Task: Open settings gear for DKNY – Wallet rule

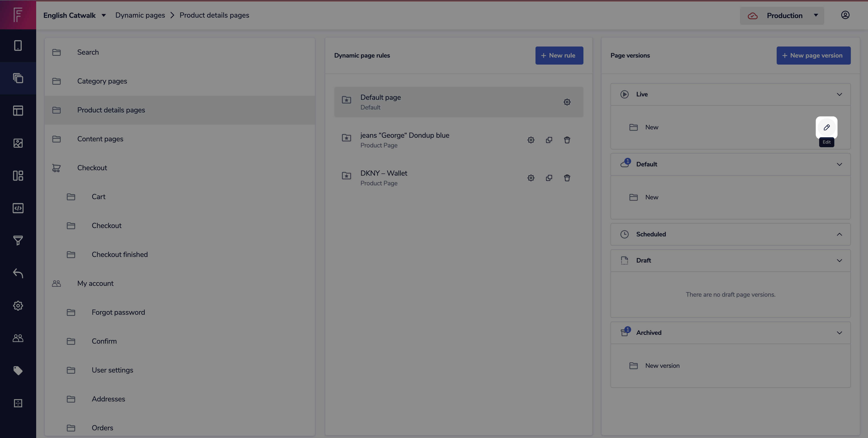Action: 531,178
